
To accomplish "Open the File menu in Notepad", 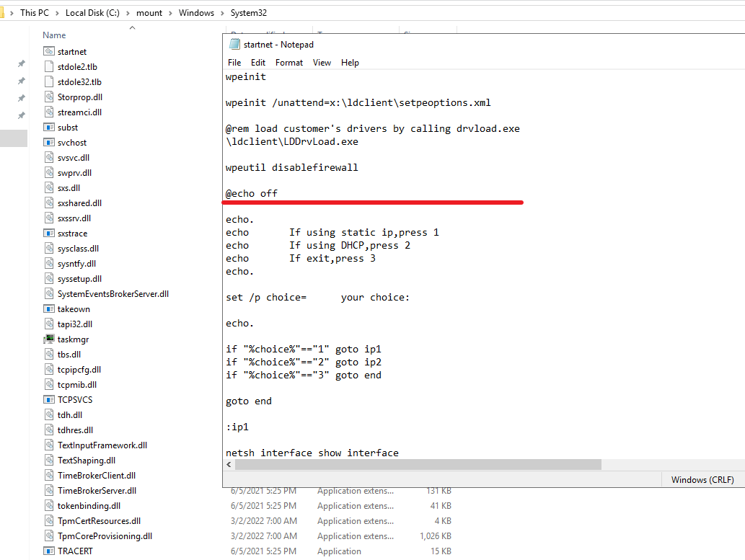I will tap(234, 63).
